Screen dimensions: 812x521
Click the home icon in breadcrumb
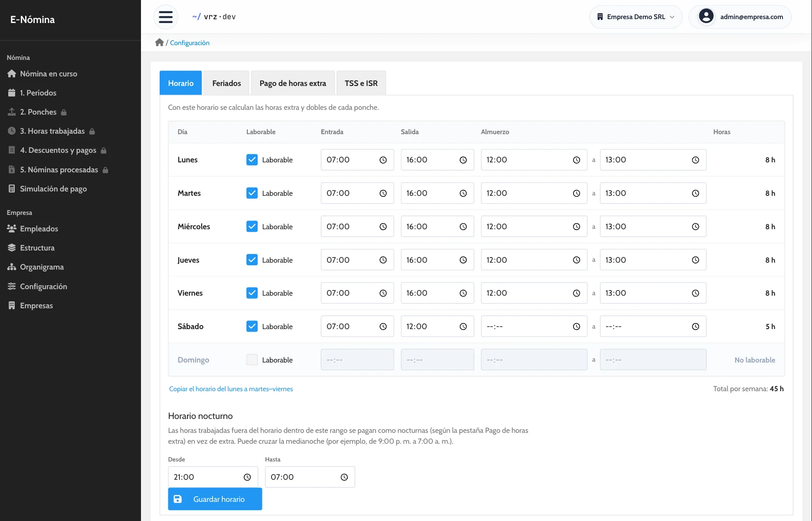click(x=160, y=43)
